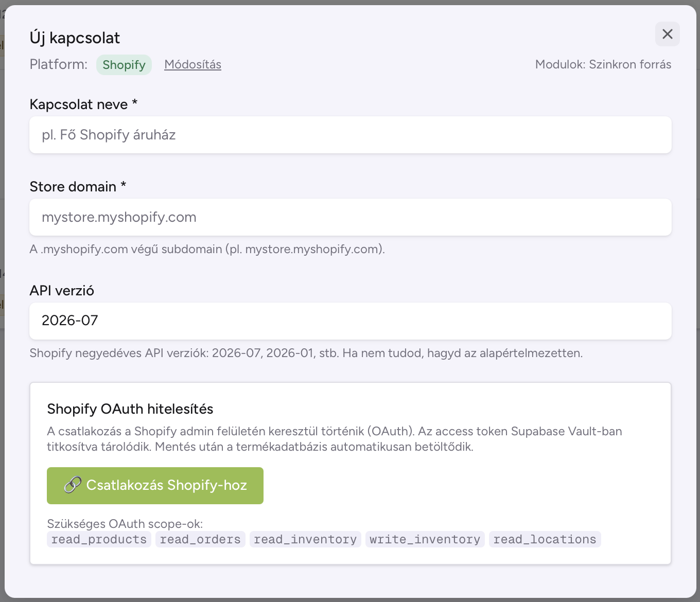Image resolution: width=700 pixels, height=602 pixels.
Task: Close the Új kapcsolat dialog
Action: 667,34
